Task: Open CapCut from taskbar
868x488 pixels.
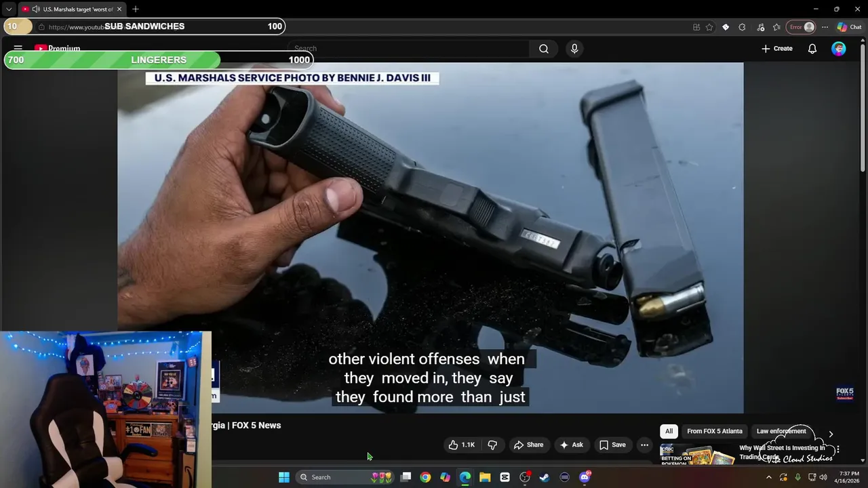Action: [x=505, y=477]
